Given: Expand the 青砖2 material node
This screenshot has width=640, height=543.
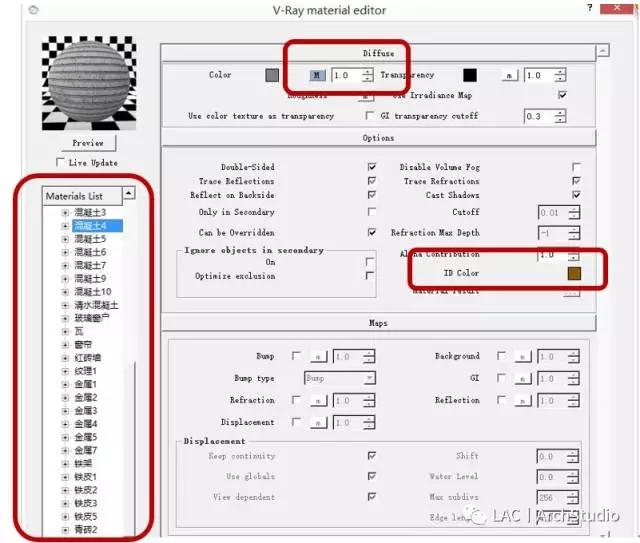Looking at the screenshot, I should [65, 530].
